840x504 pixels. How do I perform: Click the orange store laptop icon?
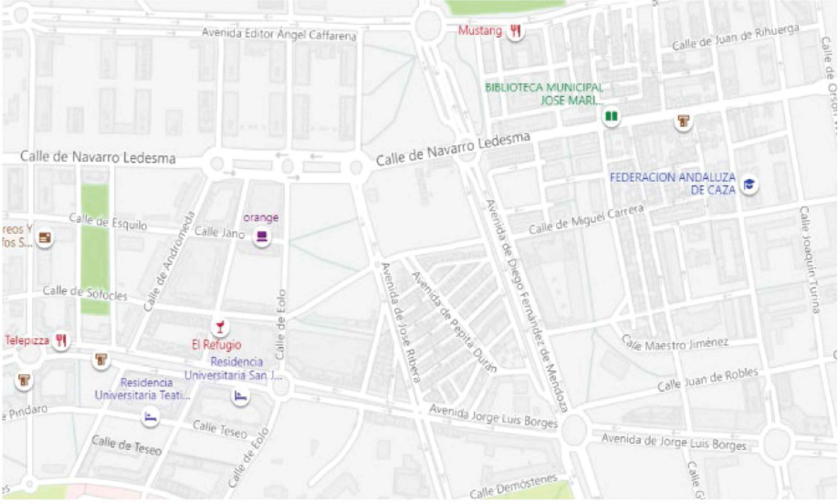(x=262, y=237)
